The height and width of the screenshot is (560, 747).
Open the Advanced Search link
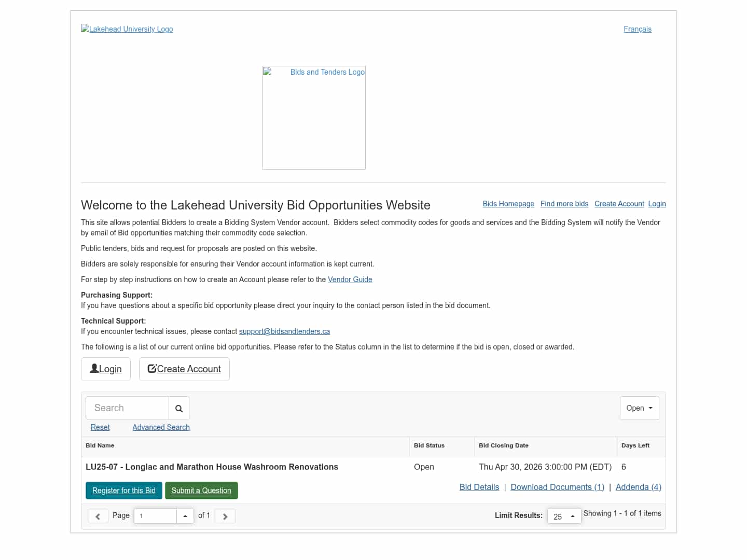[161, 427]
